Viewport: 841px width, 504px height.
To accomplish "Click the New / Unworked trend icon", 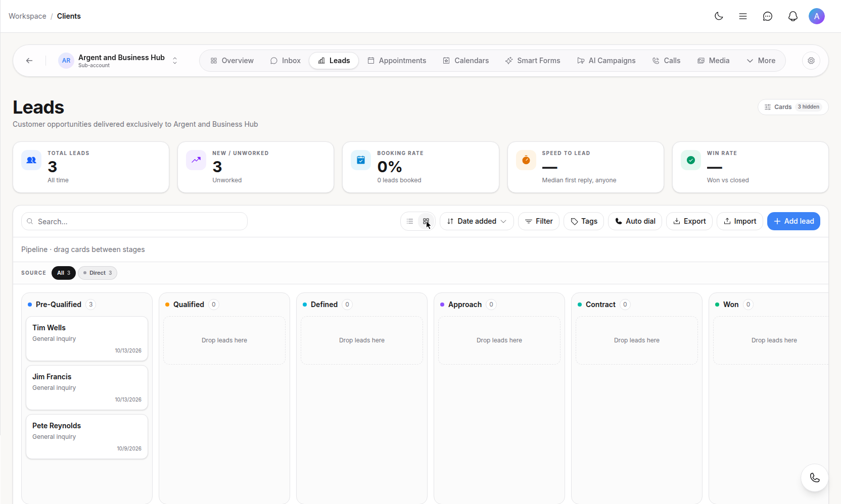I will (196, 160).
